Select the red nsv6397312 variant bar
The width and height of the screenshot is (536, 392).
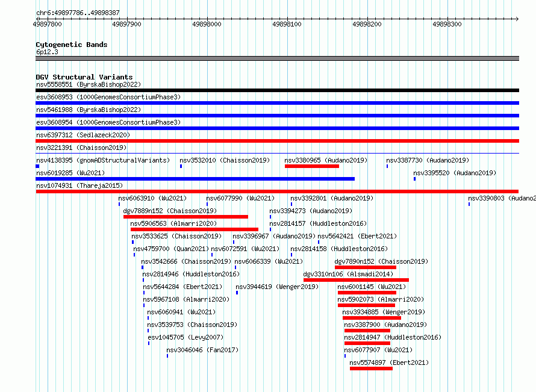point(277,141)
